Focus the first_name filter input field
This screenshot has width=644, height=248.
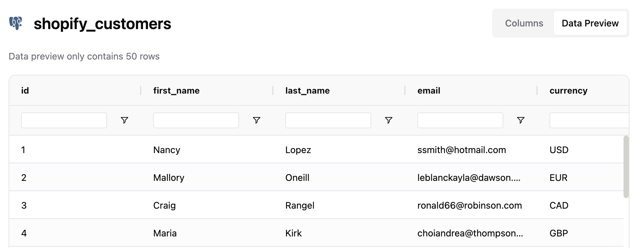[196, 120]
